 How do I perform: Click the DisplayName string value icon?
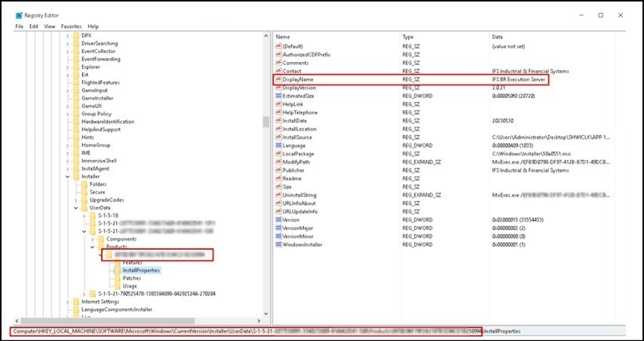tap(278, 79)
